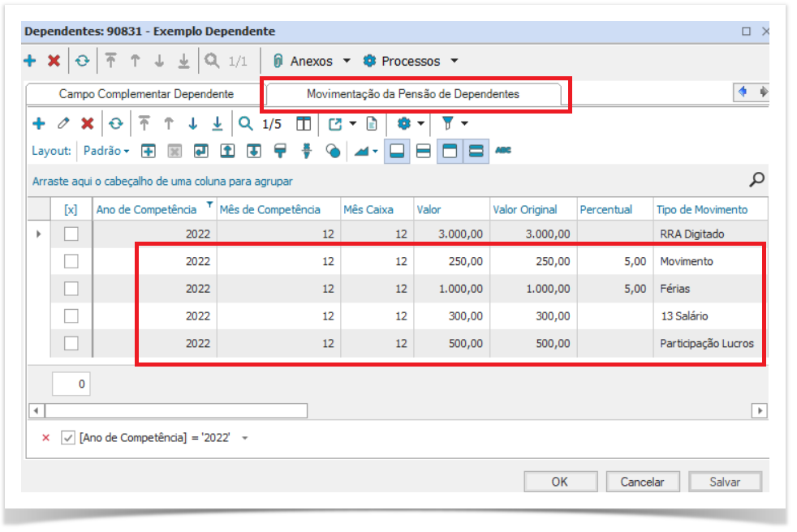Toggle the header panel view button
The image size is (797, 532).
click(x=450, y=151)
